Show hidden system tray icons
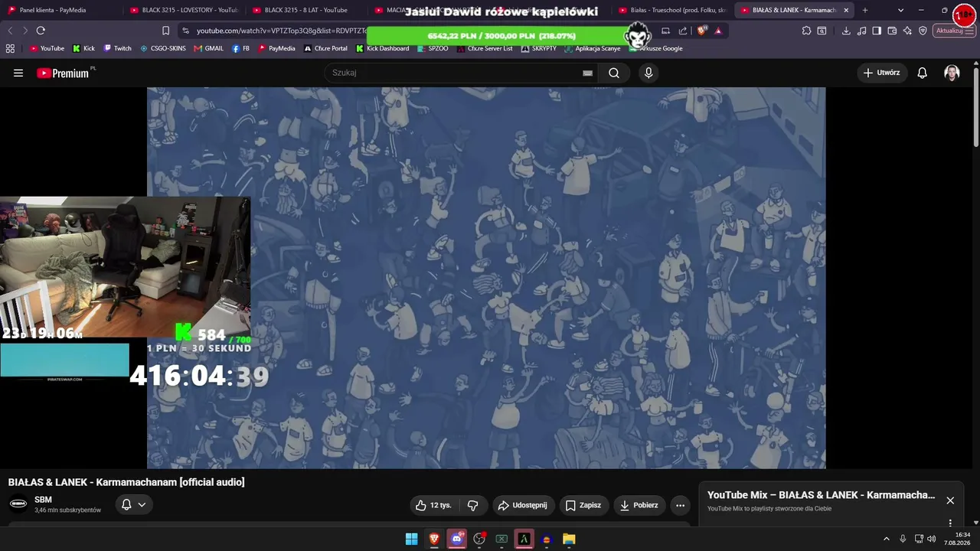 (887, 539)
